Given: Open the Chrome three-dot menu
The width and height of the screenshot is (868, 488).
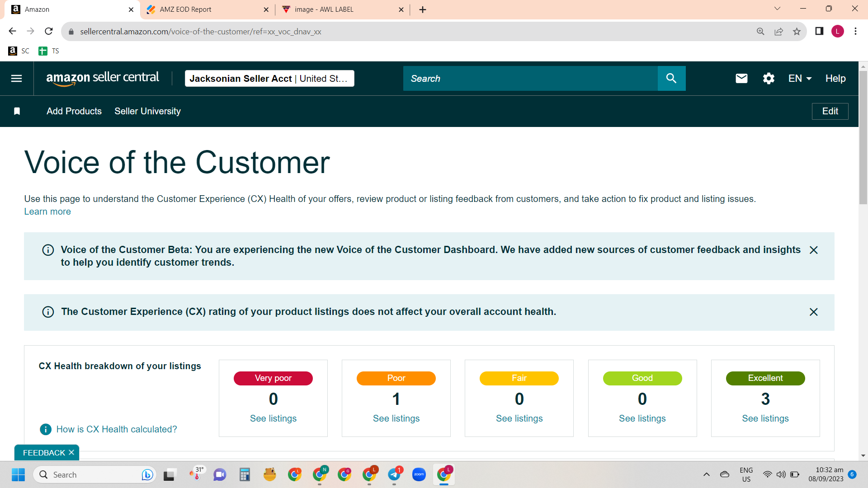Looking at the screenshot, I should click(x=855, y=31).
